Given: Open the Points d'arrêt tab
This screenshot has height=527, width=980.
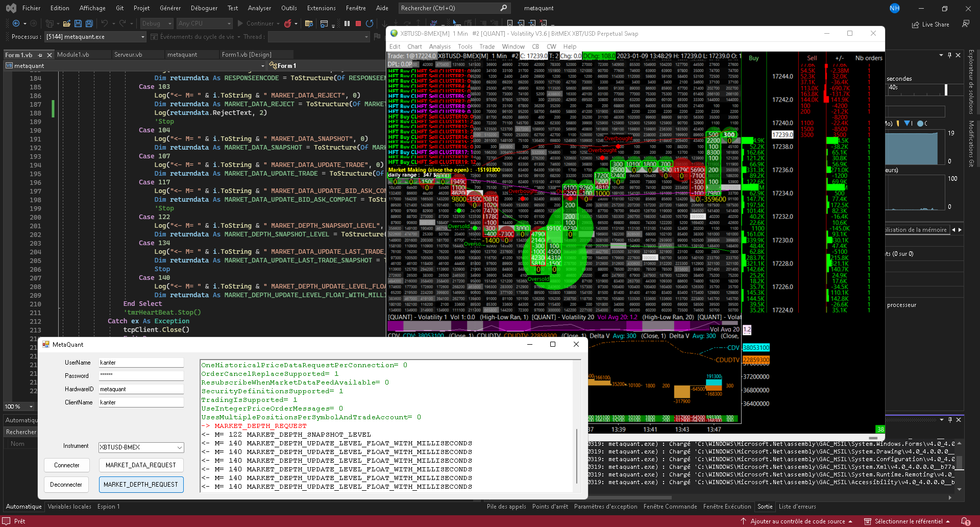Looking at the screenshot, I should coord(550,507).
